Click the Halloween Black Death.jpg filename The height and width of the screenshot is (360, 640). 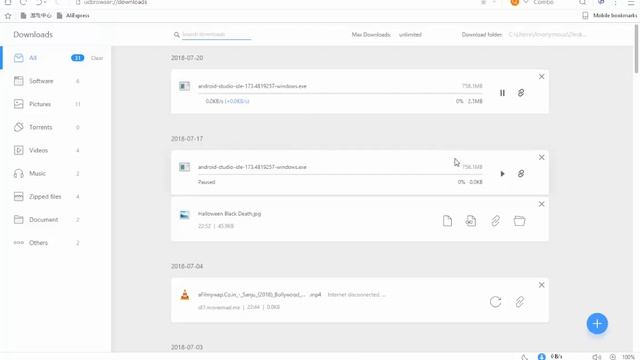tap(229, 213)
